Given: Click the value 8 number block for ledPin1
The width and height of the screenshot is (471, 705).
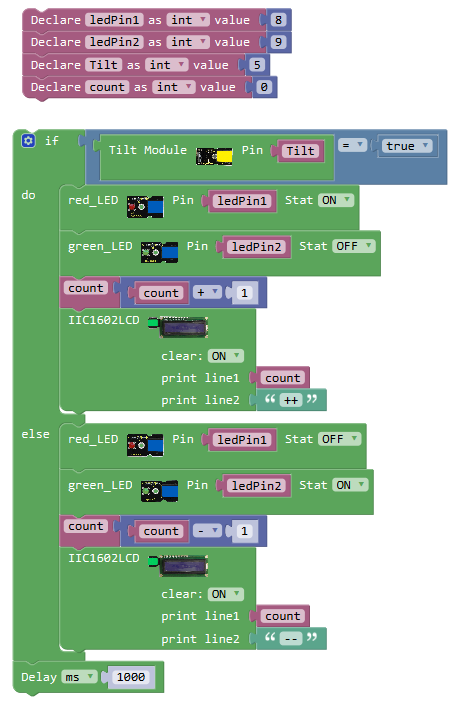Looking at the screenshot, I should [278, 20].
